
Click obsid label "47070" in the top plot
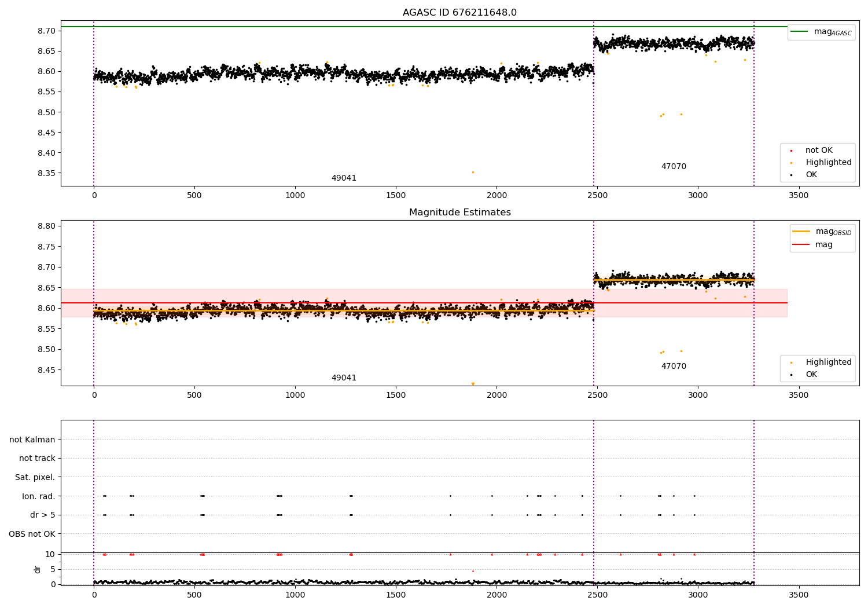point(674,167)
